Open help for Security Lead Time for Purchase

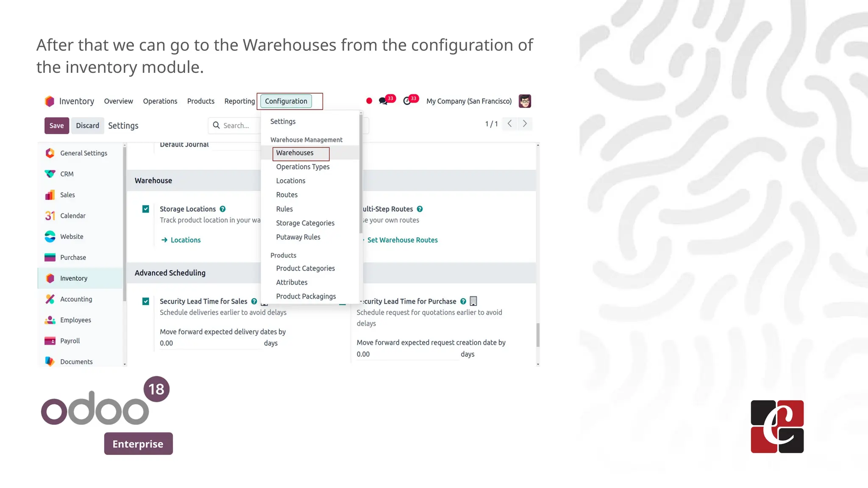coord(463,301)
